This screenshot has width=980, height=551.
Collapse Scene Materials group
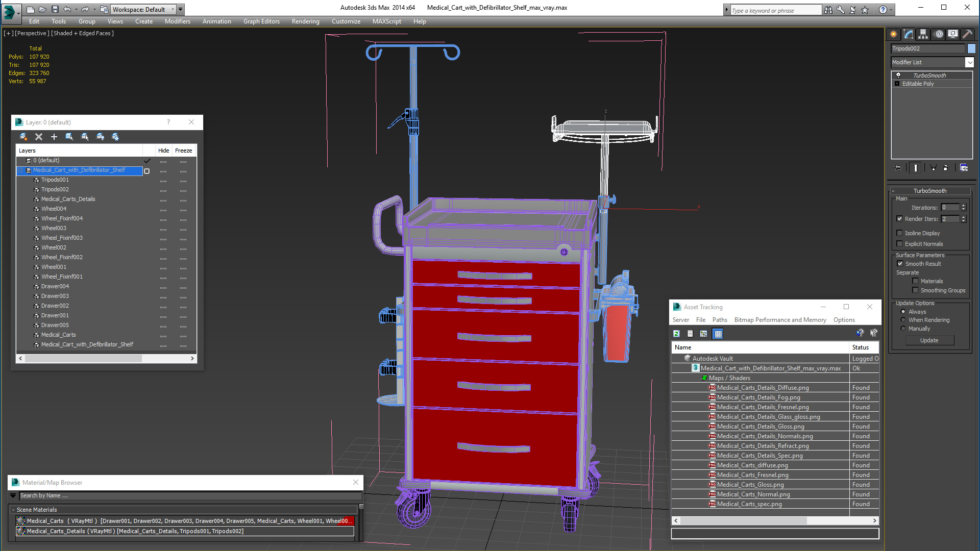pos(13,510)
